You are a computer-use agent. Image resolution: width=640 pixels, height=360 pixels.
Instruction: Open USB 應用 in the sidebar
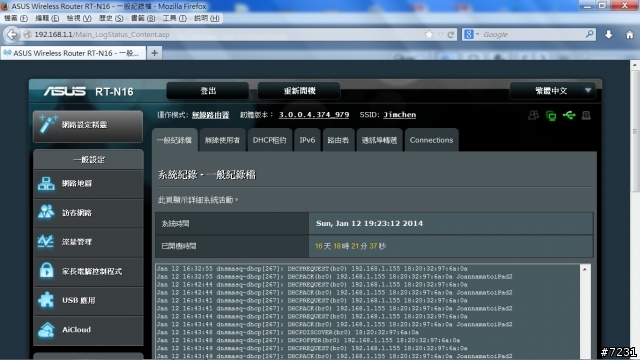point(88,301)
